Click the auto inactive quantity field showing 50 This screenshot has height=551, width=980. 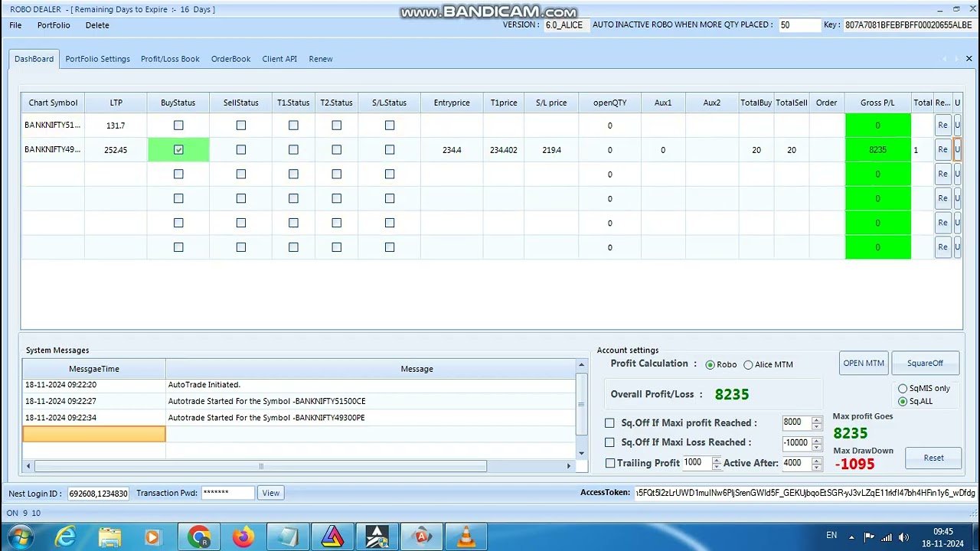click(799, 25)
